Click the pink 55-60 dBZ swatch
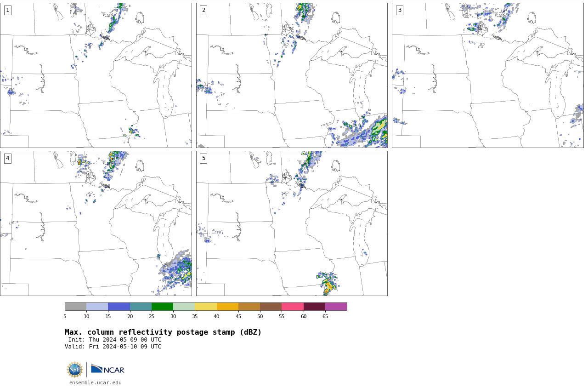The image size is (588, 388). point(293,307)
